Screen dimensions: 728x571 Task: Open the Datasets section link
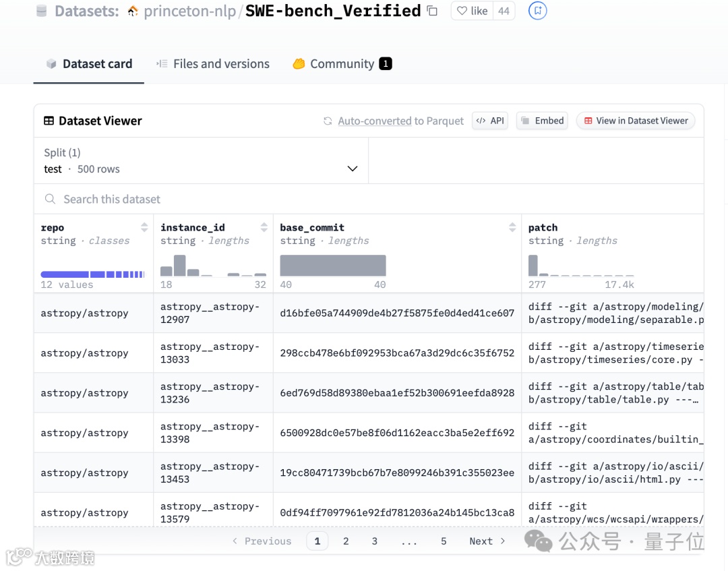tap(87, 11)
